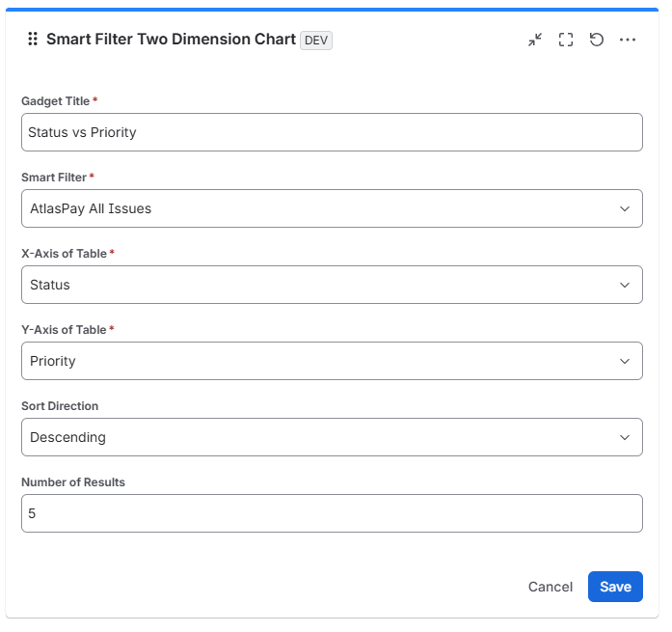Grab the gadget drag handle icon
The height and width of the screenshot is (632, 672).
33,39
